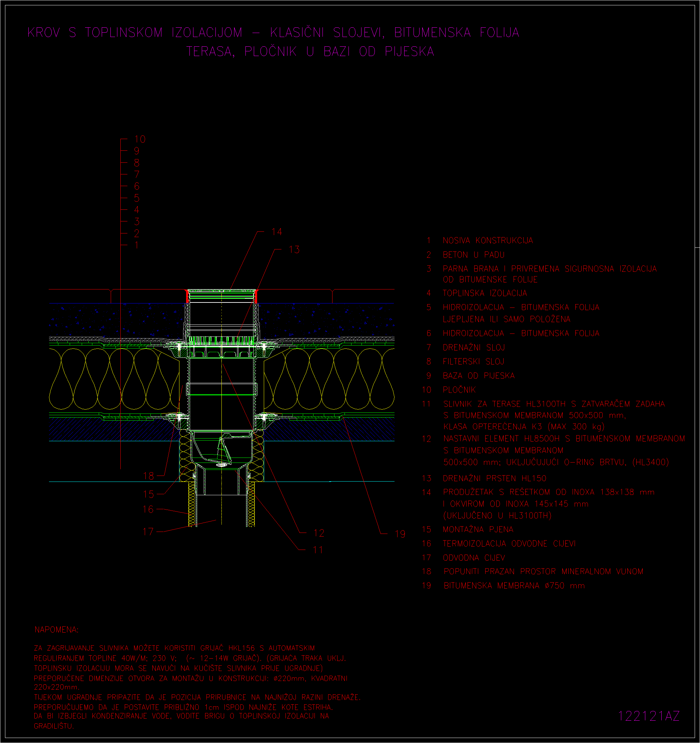Click note line 'ZA ZAGRIJAVANJE SLIVNIKA MOŽETE KORISTITI'
Viewport: 700px width, 743px height.
coord(115,648)
